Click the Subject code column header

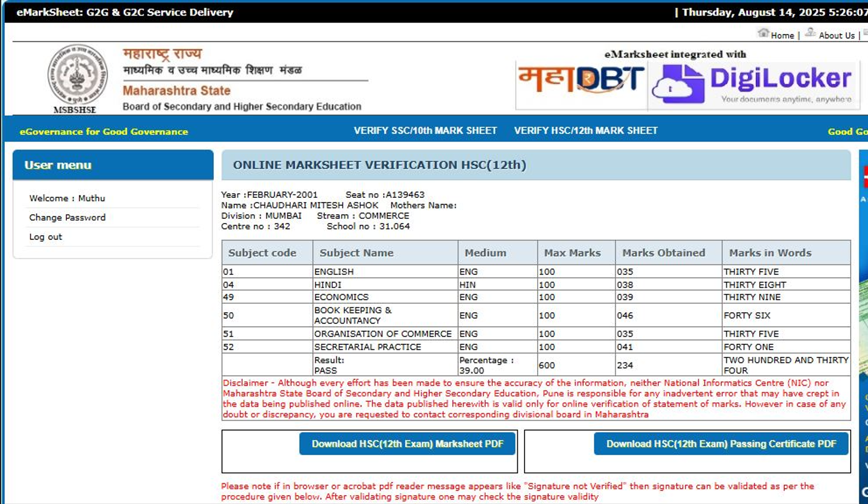262,253
